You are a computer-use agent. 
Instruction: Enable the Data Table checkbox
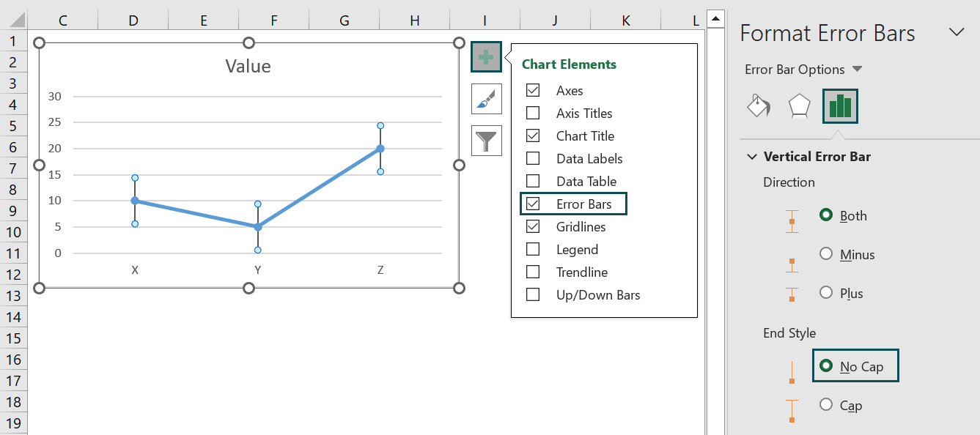click(x=533, y=181)
